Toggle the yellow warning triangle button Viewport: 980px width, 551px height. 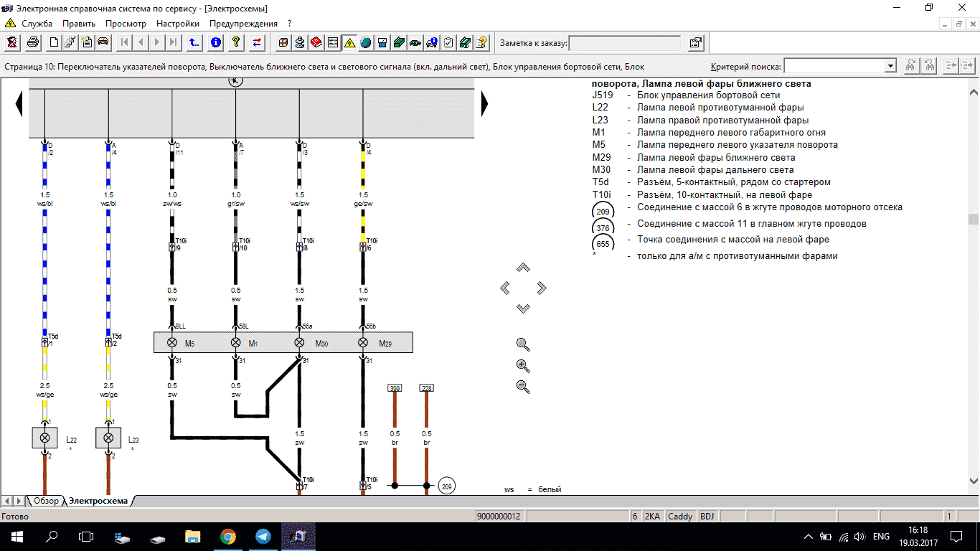(349, 42)
